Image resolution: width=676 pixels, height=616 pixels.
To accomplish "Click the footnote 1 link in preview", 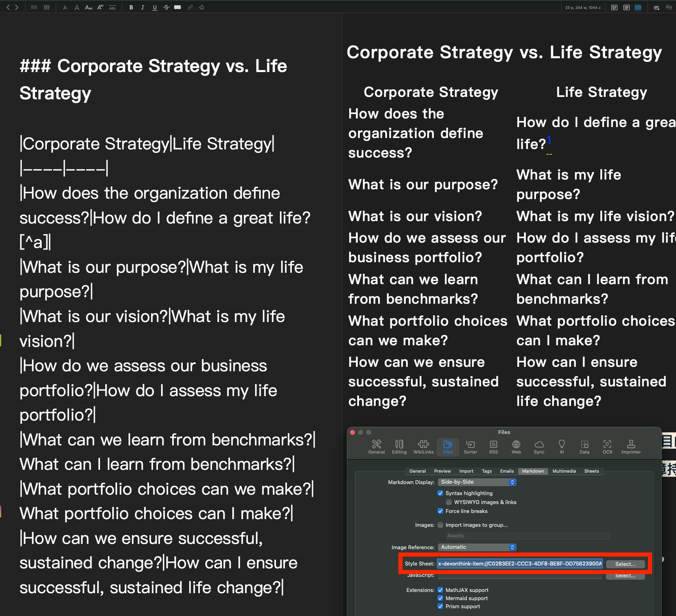I will pos(549,140).
